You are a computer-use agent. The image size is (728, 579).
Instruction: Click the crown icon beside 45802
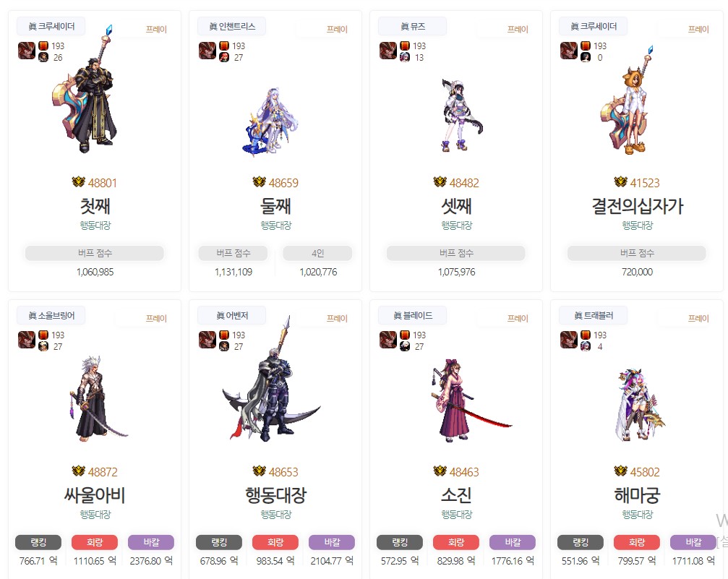tap(621, 471)
